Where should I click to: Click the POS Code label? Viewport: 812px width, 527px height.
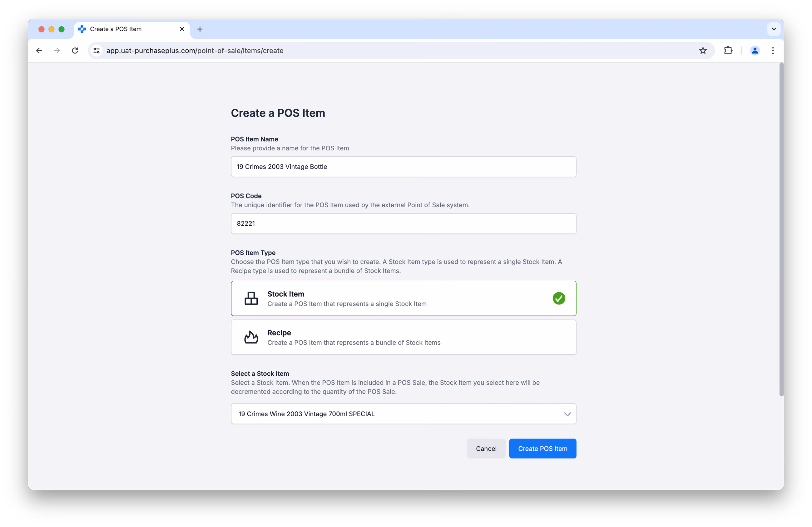tap(246, 196)
